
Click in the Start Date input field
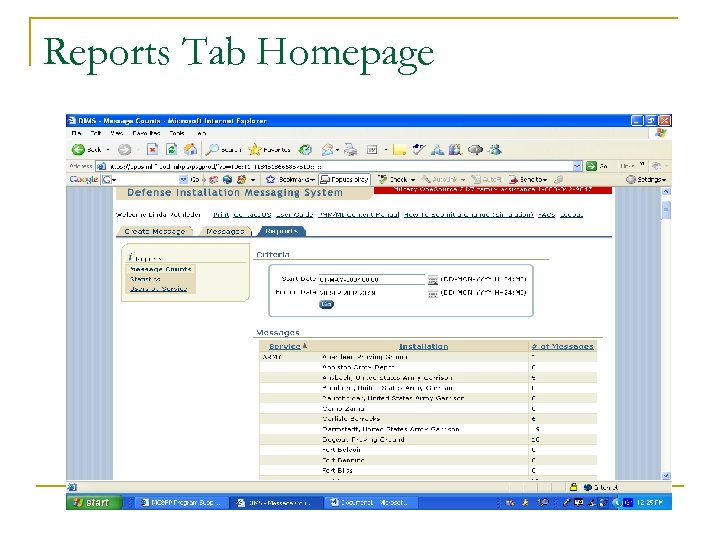click(372, 279)
